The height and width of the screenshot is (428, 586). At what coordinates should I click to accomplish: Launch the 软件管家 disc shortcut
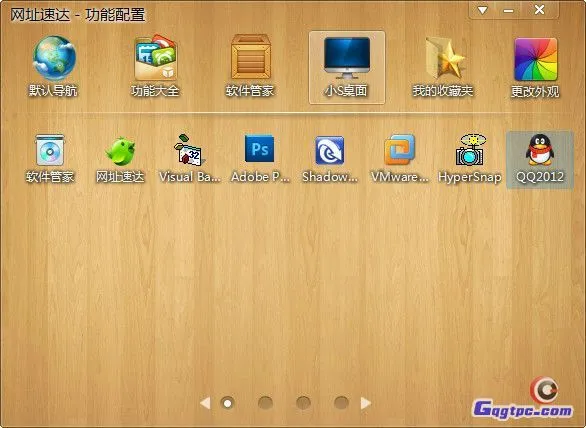(x=50, y=159)
